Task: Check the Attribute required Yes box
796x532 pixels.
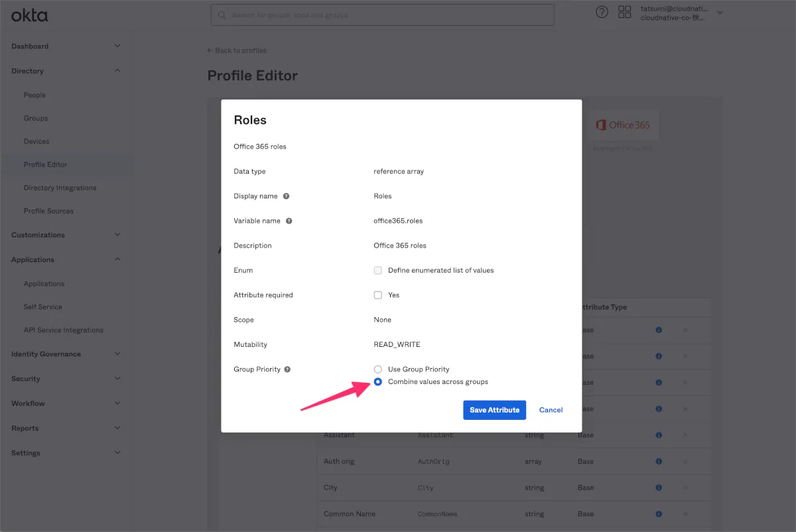Action: coord(378,295)
